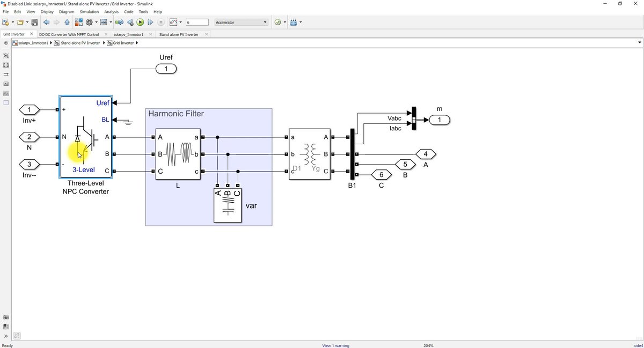This screenshot has width=644, height=348.
Task: Click the Step Forward button
Action: [x=150, y=23]
